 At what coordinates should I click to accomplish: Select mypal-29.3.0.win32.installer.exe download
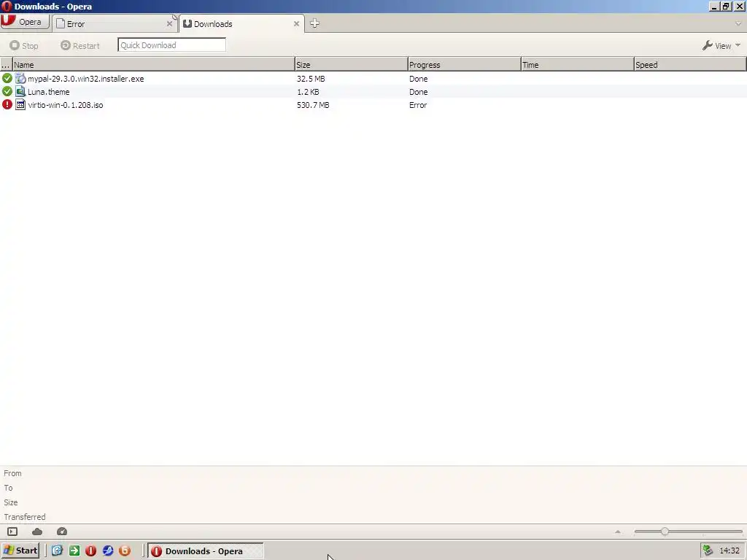point(86,79)
